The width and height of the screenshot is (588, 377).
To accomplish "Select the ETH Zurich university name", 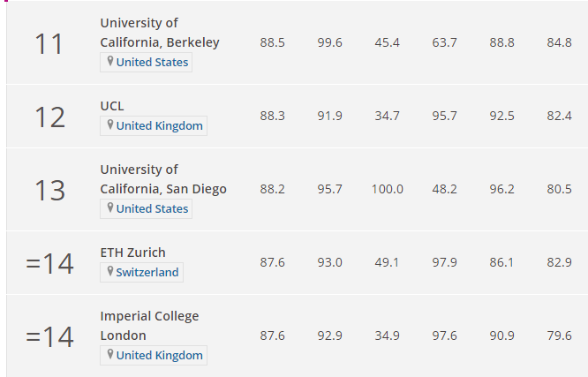I will (x=132, y=253).
